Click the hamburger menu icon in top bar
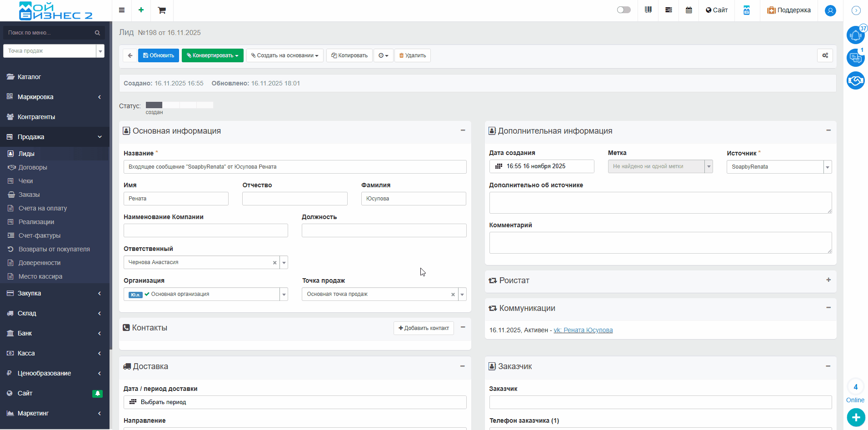 point(122,10)
